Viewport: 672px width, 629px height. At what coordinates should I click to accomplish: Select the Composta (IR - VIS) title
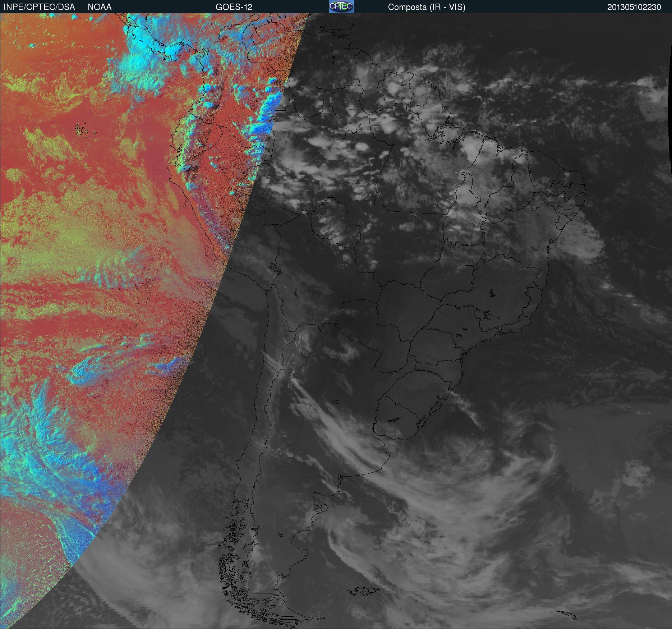tap(427, 7)
